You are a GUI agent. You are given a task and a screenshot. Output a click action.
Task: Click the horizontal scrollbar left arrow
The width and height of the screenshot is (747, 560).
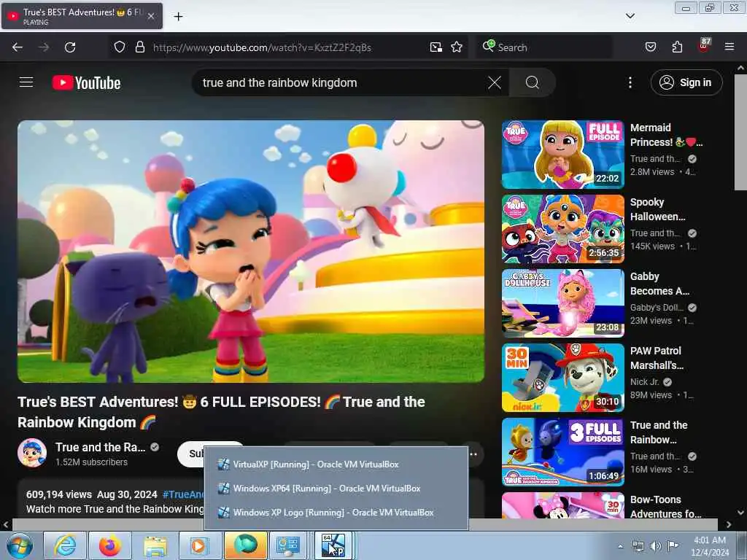pos(6,524)
